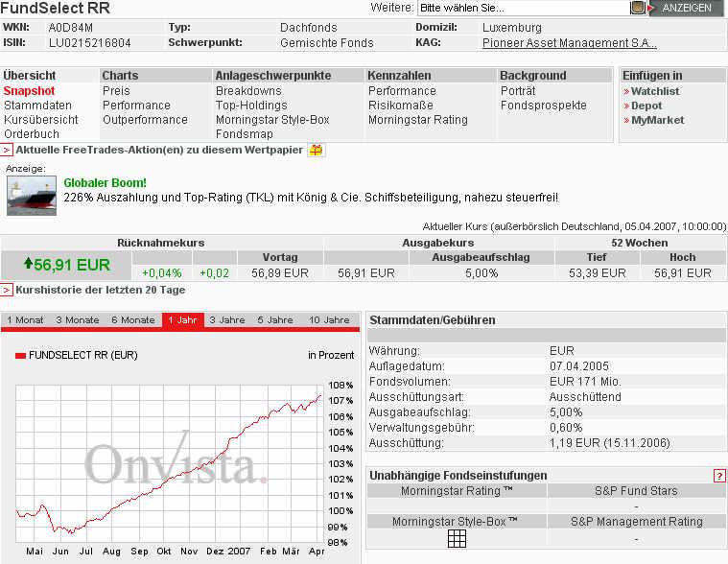The height and width of the screenshot is (564, 728).
Task: Open the Globaler Boom! ad link
Action: click(105, 183)
